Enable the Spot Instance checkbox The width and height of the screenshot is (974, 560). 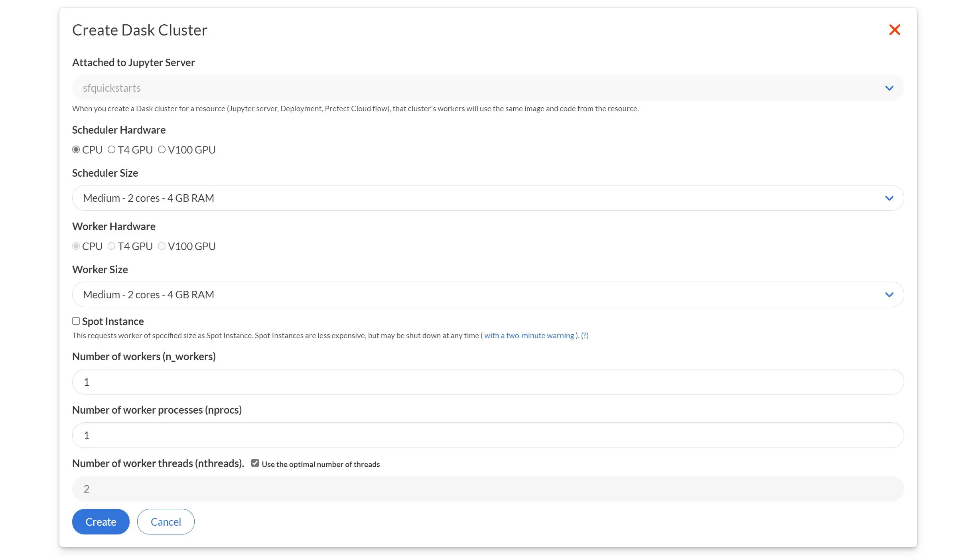76,321
